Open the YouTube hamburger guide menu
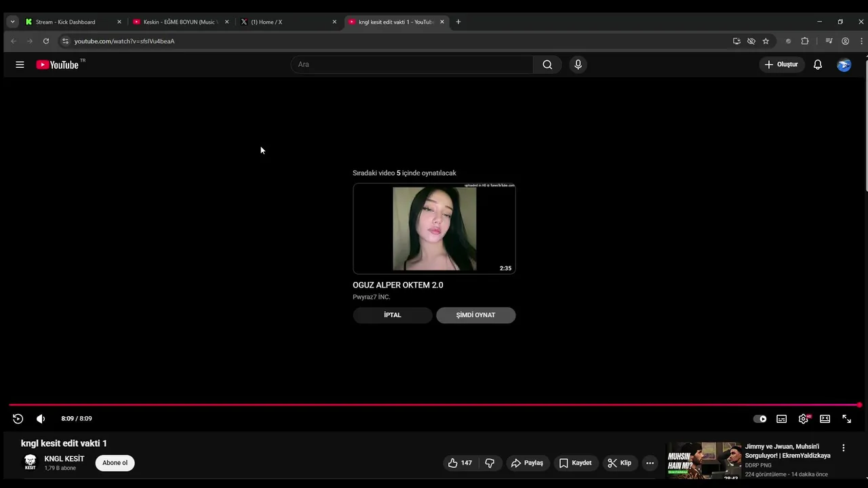This screenshot has height=488, width=868. (x=20, y=64)
